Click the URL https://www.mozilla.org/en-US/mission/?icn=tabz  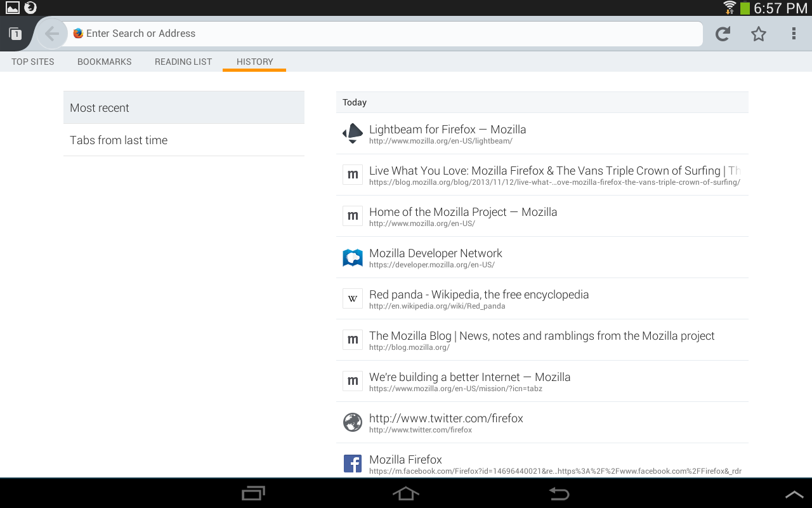tap(455, 389)
